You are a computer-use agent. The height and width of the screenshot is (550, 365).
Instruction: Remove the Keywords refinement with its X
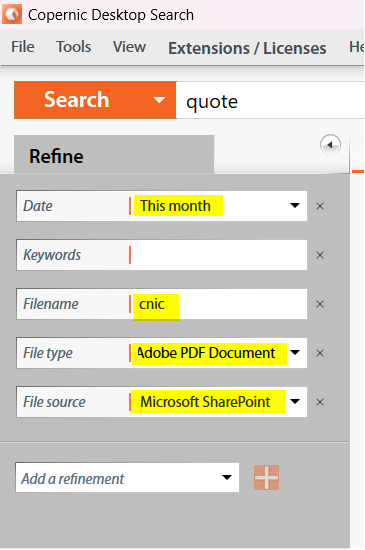click(x=320, y=255)
